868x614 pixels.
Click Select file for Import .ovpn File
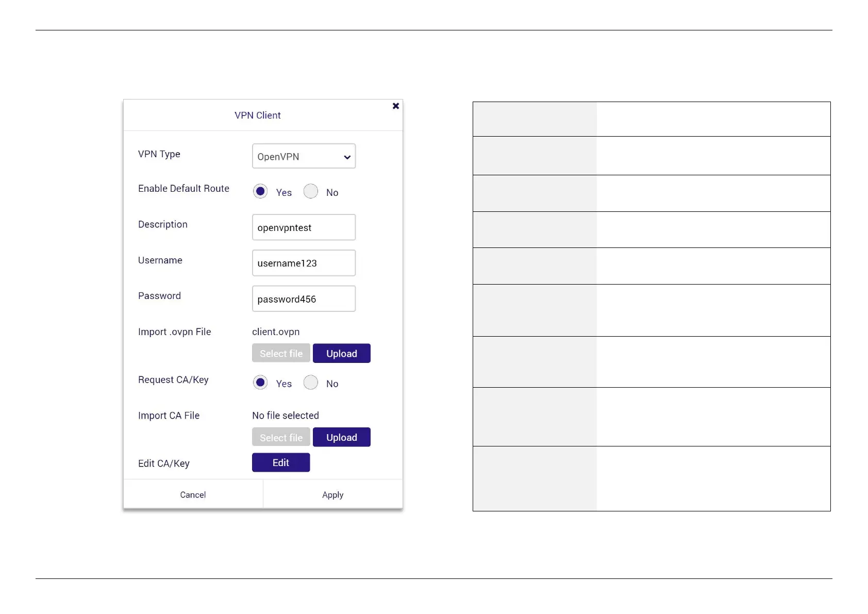[281, 353]
